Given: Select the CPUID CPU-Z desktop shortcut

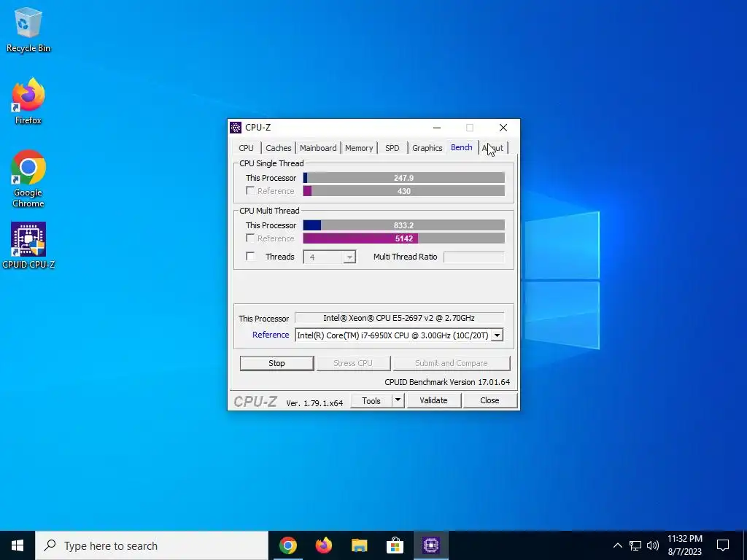Looking at the screenshot, I should coord(28,246).
